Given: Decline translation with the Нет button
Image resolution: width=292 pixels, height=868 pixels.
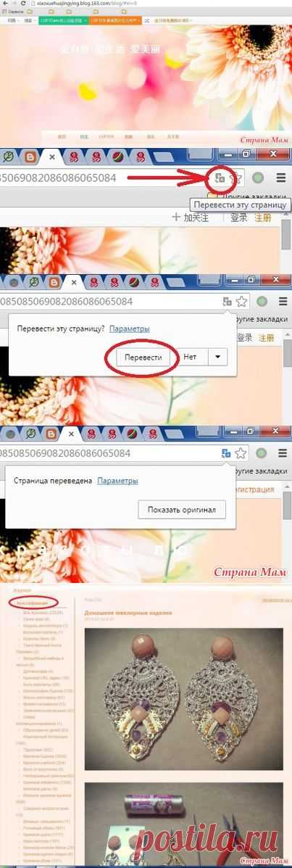Looking at the screenshot, I should pos(191,357).
